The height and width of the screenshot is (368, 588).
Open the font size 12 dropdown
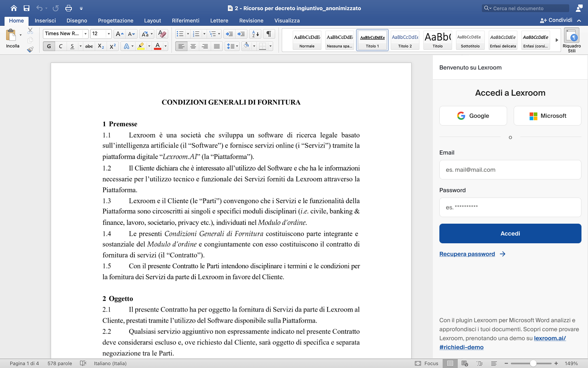pyautogui.click(x=109, y=34)
